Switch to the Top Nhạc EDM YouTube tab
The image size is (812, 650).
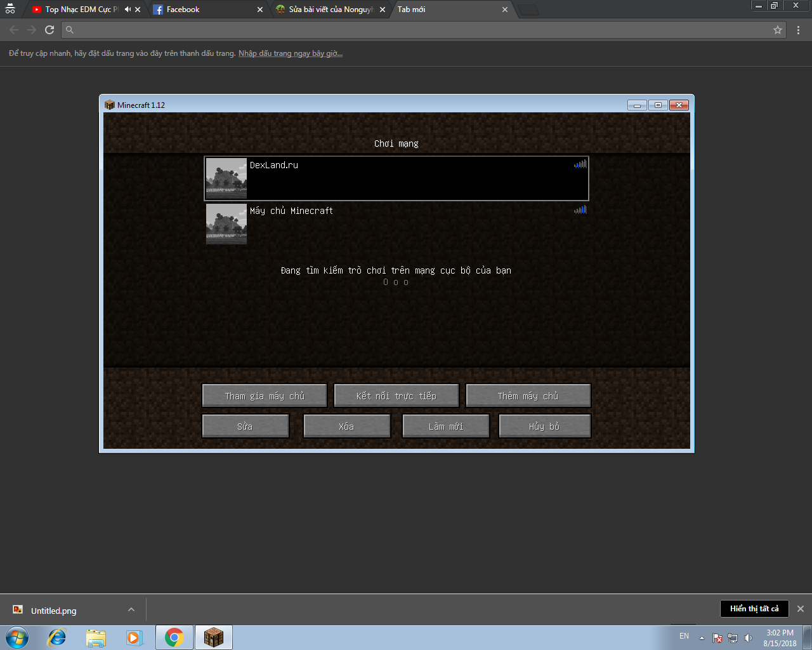click(x=82, y=10)
